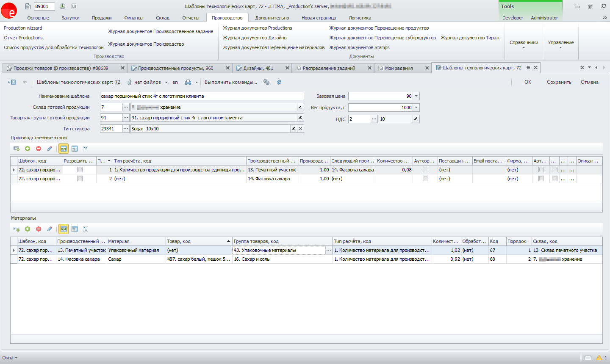Click the gears icon next to Выполнить команды
The height and width of the screenshot is (364, 610).
click(266, 82)
